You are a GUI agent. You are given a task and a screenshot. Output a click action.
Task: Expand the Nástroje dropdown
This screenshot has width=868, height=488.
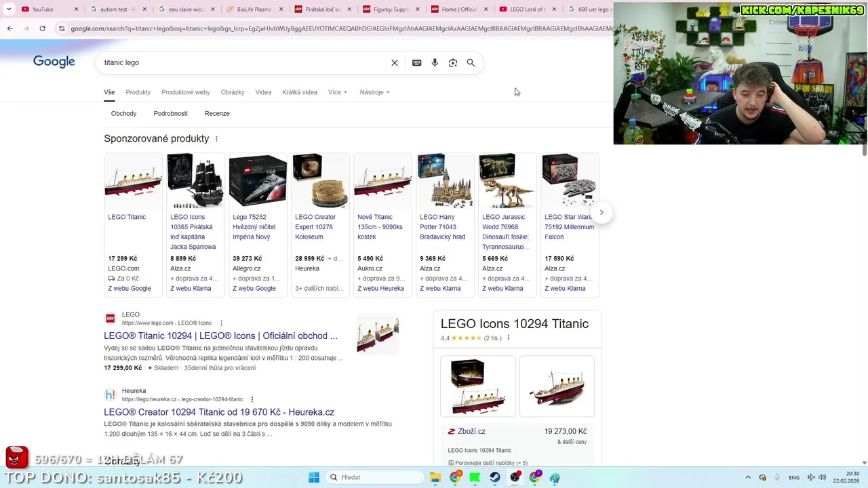(x=374, y=92)
